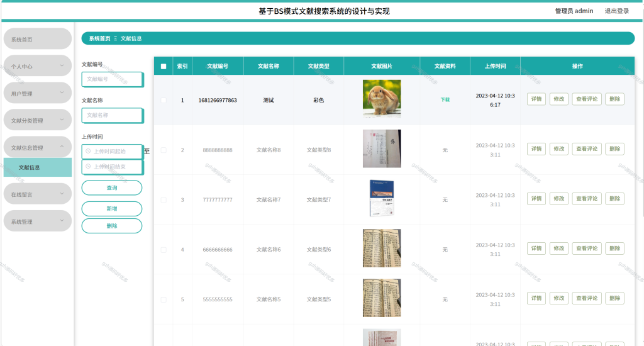
Task: Expand the 个人中心 sidebar menu
Action: (38, 66)
